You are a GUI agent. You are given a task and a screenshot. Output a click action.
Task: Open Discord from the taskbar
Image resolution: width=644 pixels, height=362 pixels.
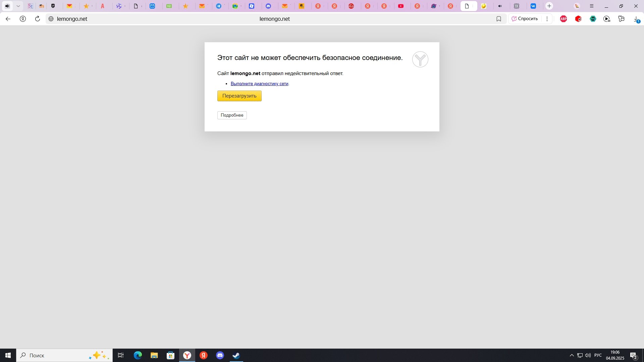(x=220, y=355)
